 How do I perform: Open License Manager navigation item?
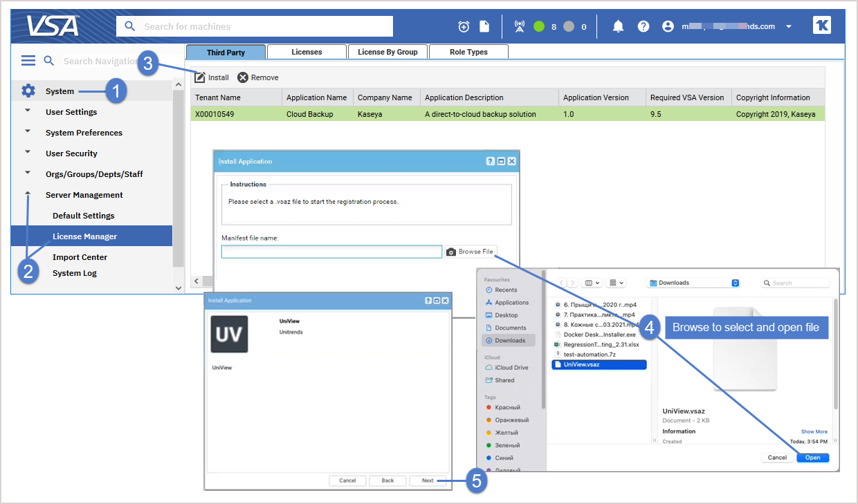click(x=91, y=236)
